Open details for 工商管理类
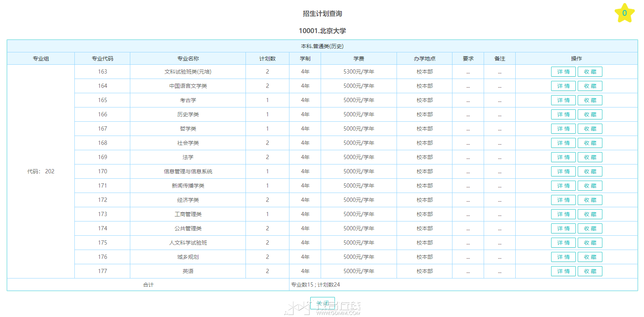This screenshot has width=644, height=317. [563, 214]
